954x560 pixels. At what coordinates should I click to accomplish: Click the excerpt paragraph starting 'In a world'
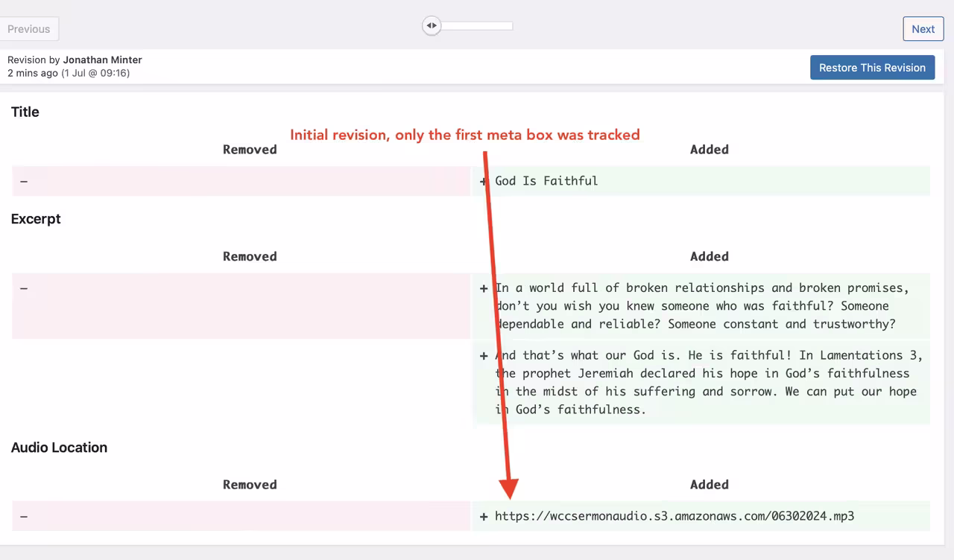[x=701, y=306]
